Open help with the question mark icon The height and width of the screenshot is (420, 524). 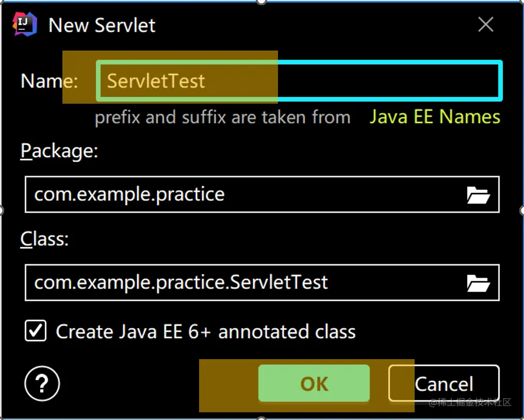point(42,384)
